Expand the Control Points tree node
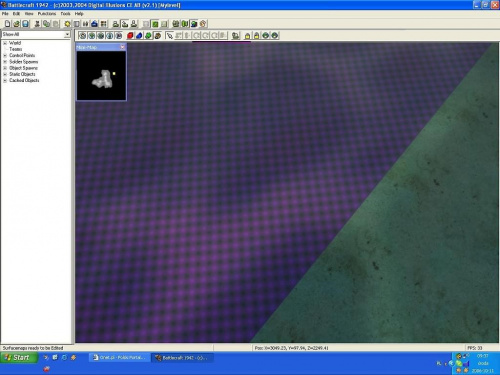The image size is (500, 375). point(5,55)
